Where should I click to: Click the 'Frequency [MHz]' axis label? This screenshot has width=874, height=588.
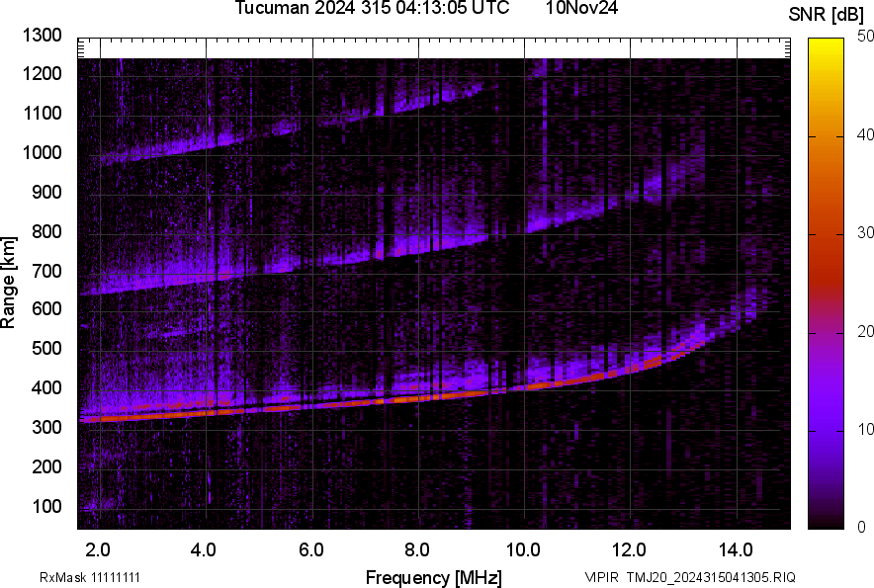(434, 577)
